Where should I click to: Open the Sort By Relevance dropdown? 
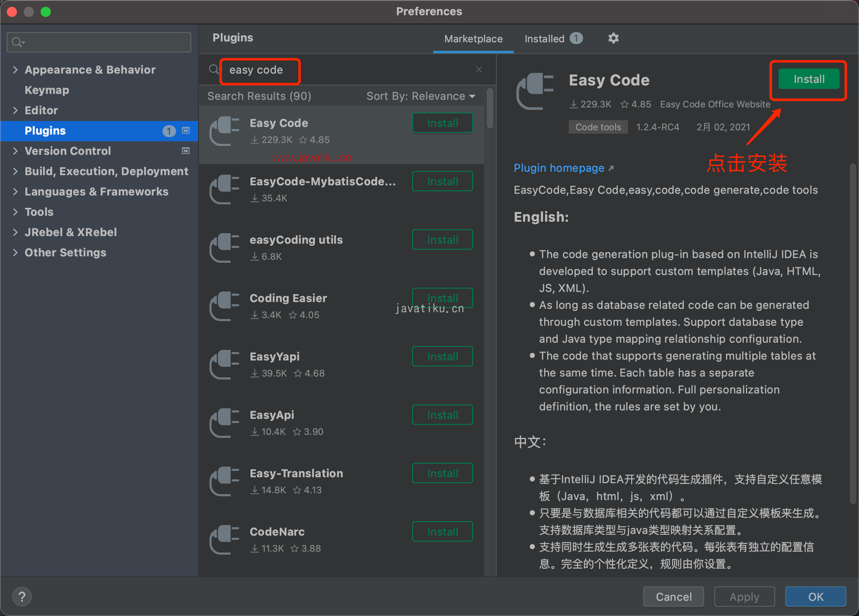[421, 96]
